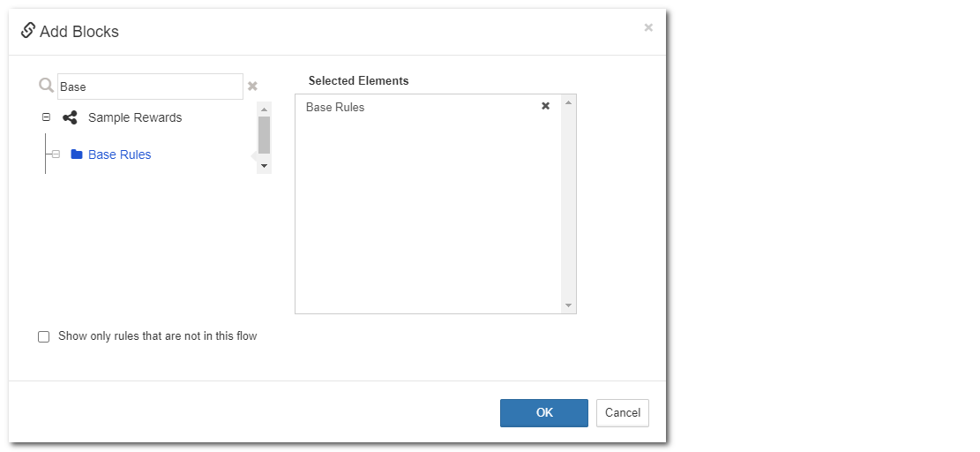Focus the search field containing Base

point(150,87)
